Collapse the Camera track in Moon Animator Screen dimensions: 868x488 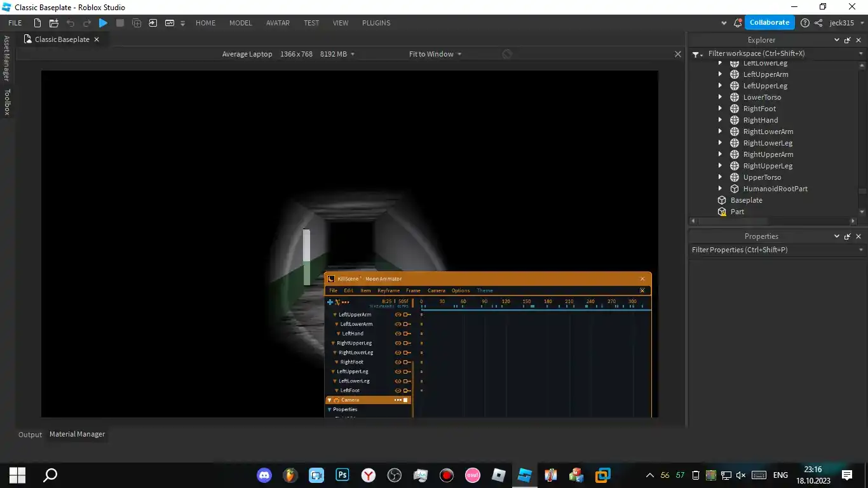pyautogui.click(x=329, y=400)
